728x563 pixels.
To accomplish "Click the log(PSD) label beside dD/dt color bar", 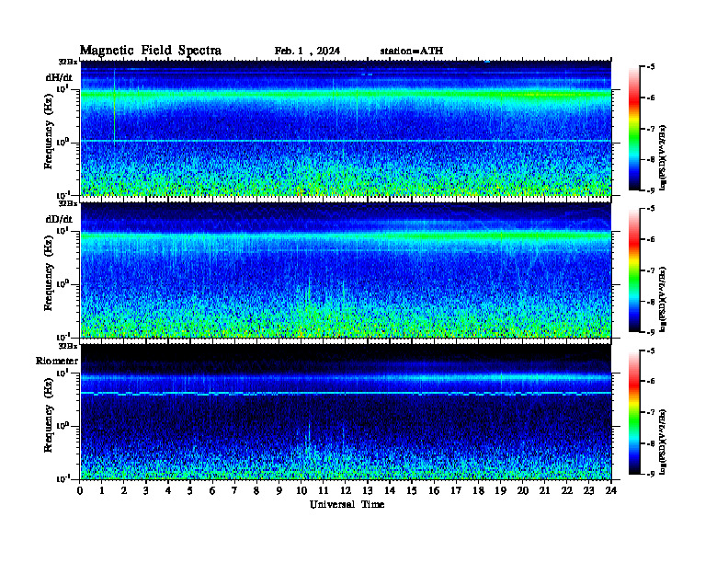I will click(x=663, y=299).
